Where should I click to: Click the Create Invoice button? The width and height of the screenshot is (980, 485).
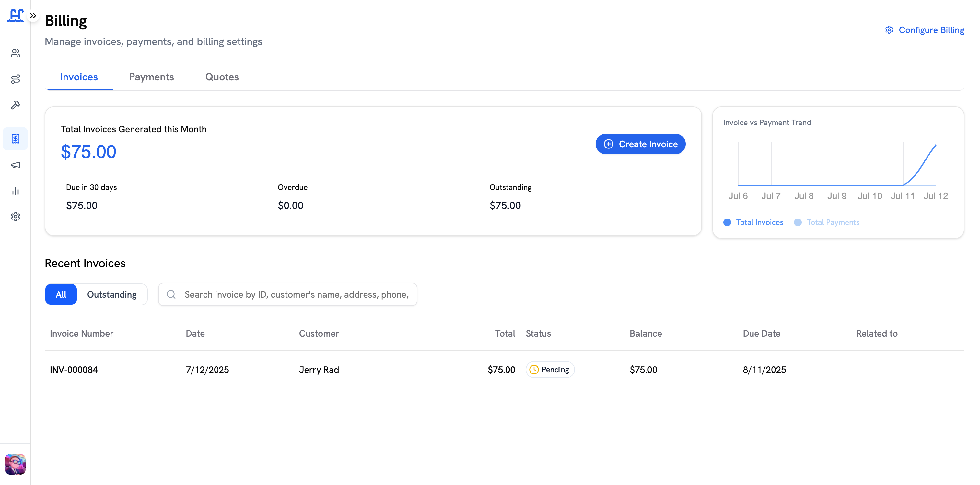(641, 144)
